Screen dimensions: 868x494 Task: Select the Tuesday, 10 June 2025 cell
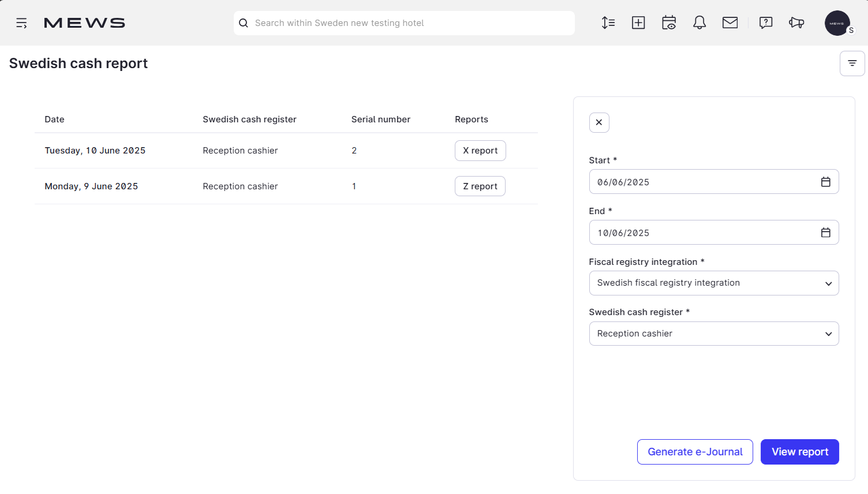pos(95,151)
